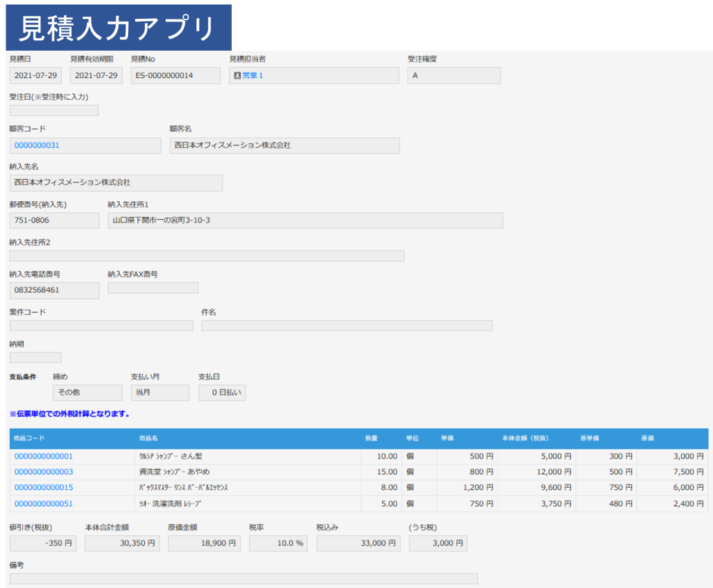Click the phone number field 0832568461
Viewport: 713px width, 588px height.
tap(54, 290)
